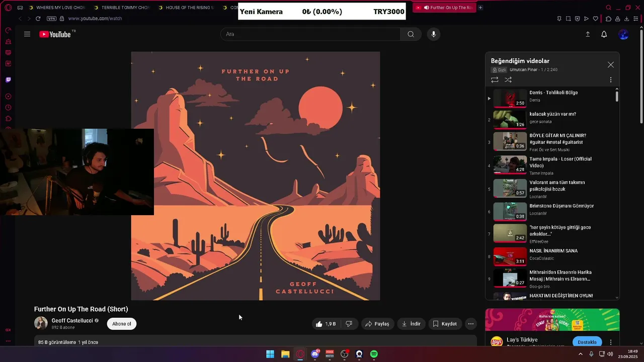Save the video with Kaydet
644x362 pixels.
[x=445, y=324]
